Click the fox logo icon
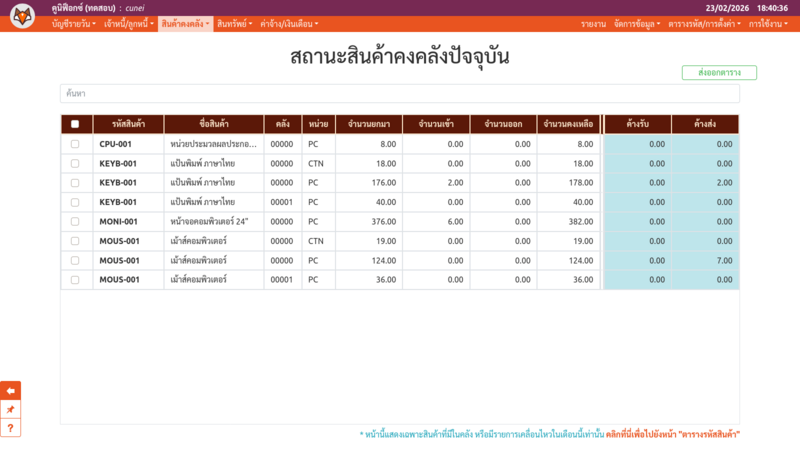 (22, 16)
